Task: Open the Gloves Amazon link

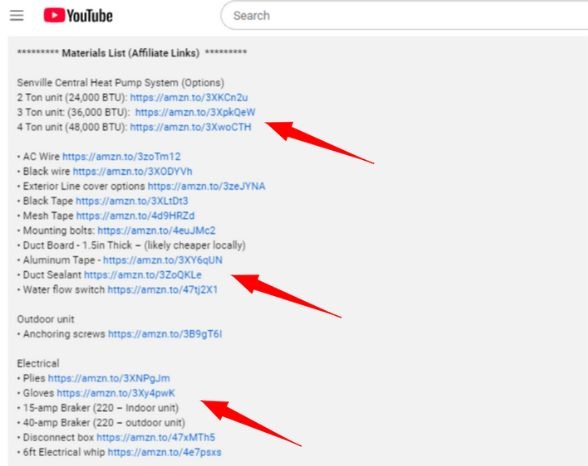Action: pos(116,393)
